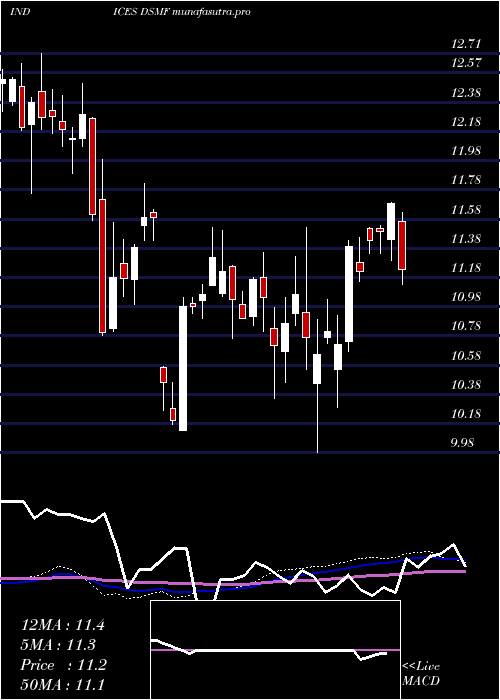Click the 10.78 price axis label
Viewport: 500px width, 700px height.
coord(466,326)
